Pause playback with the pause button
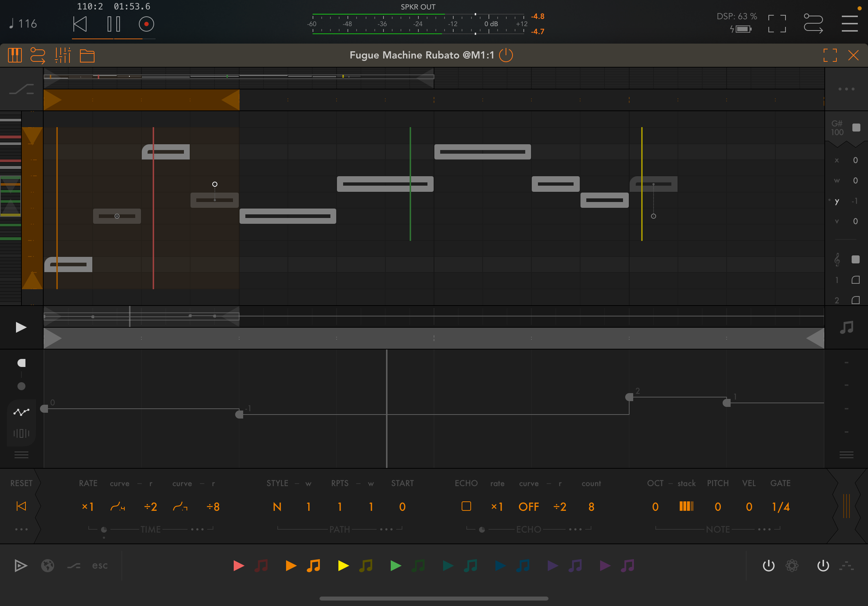This screenshot has width=868, height=606. point(113,24)
